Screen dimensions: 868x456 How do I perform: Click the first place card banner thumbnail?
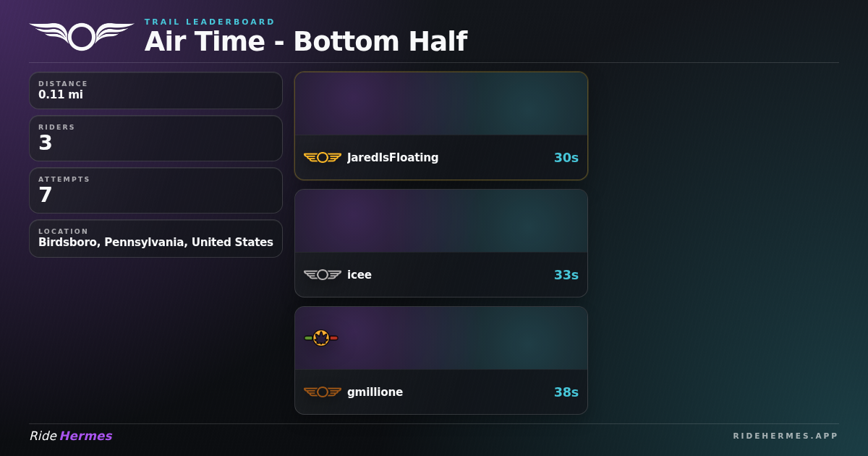[441, 104]
